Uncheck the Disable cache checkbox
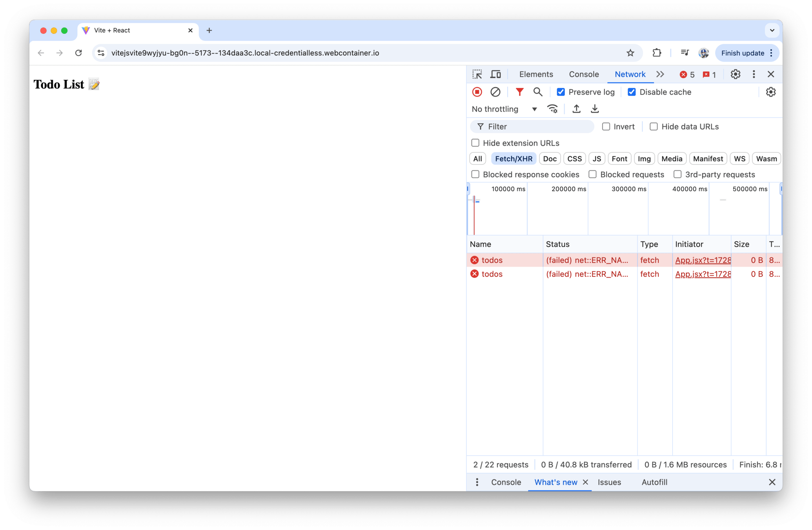This screenshot has height=530, width=812. (632, 92)
